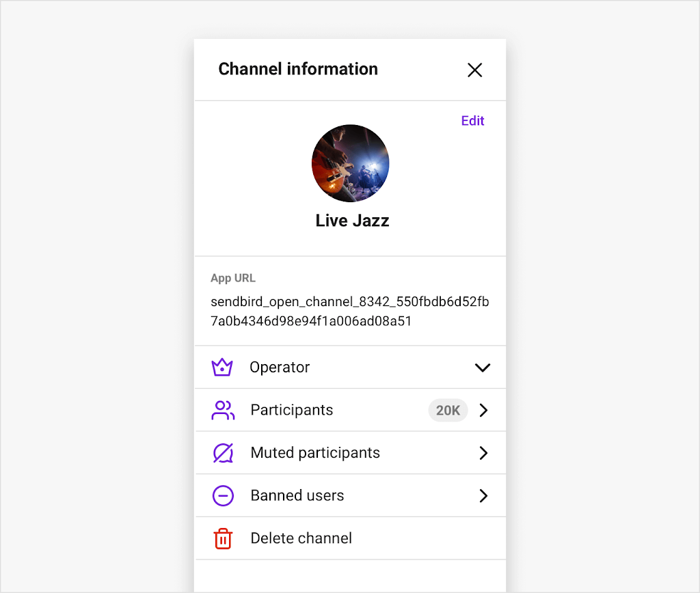This screenshot has height=593, width=700.
Task: Click the Muted participants arrow chevron
Action: coord(483,454)
